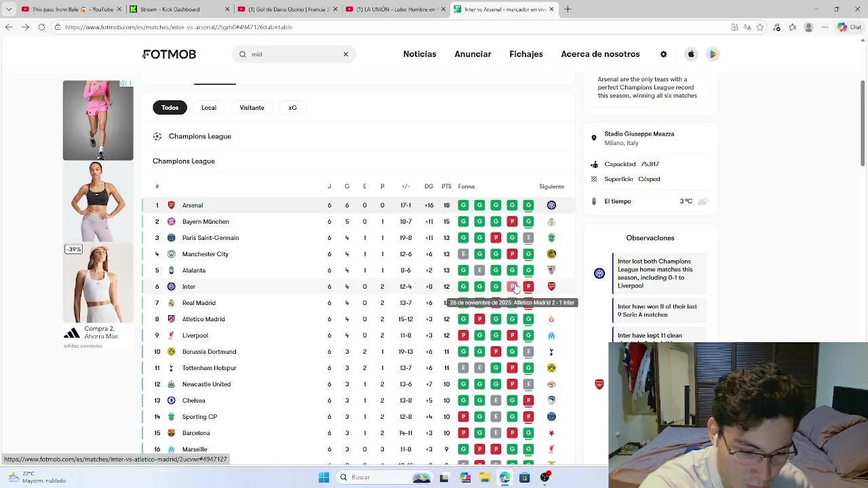Click Paris Saint-Germain's red P form badge
This screenshot has width=868, height=488.
pos(496,238)
